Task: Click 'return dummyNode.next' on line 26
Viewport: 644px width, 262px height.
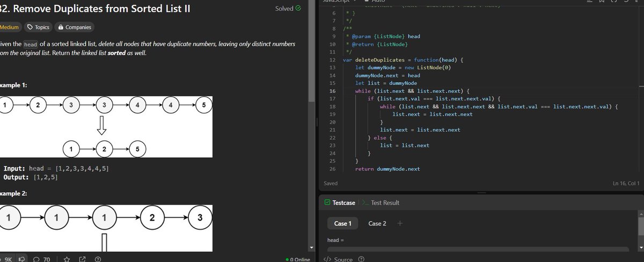Action: pyautogui.click(x=387, y=169)
